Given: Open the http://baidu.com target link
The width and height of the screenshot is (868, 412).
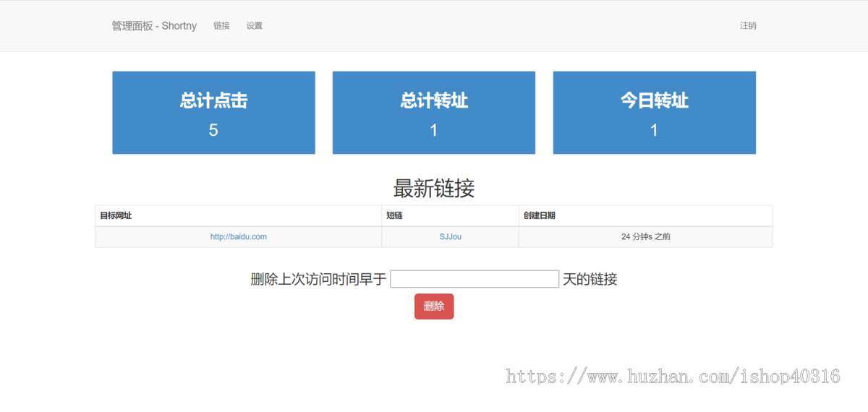Looking at the screenshot, I should [239, 236].
